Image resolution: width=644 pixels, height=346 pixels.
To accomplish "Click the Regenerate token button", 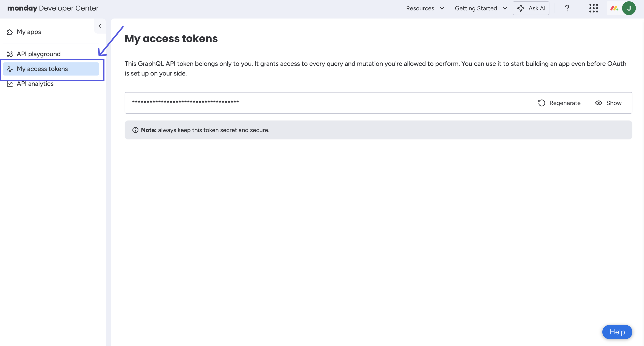I will (x=559, y=103).
